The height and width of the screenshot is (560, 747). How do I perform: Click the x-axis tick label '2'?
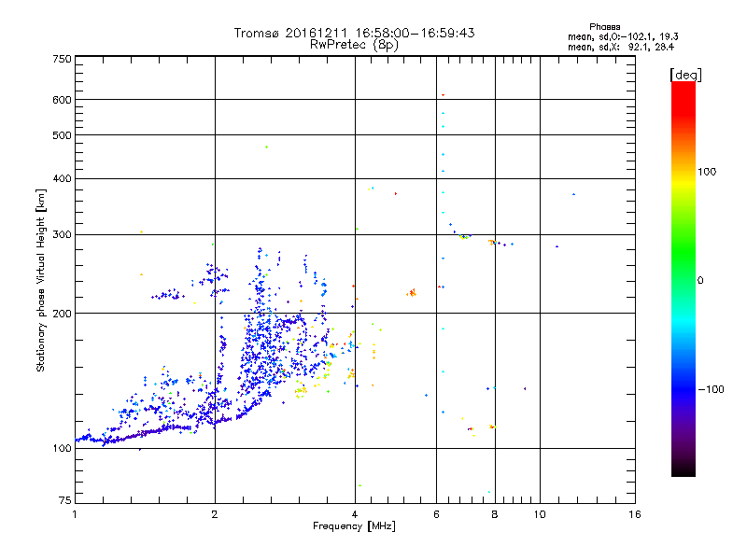pyautogui.click(x=215, y=514)
